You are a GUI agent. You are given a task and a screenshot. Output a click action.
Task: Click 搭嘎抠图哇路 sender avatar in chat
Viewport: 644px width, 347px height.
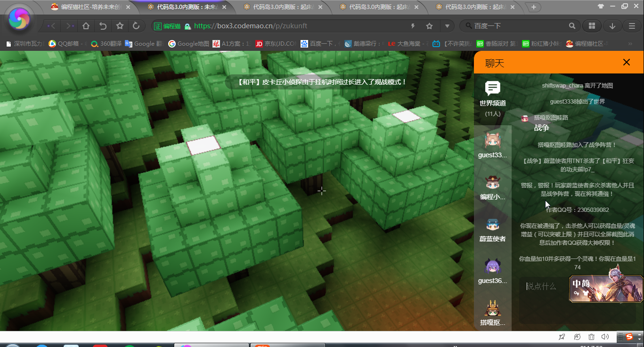tap(525, 118)
